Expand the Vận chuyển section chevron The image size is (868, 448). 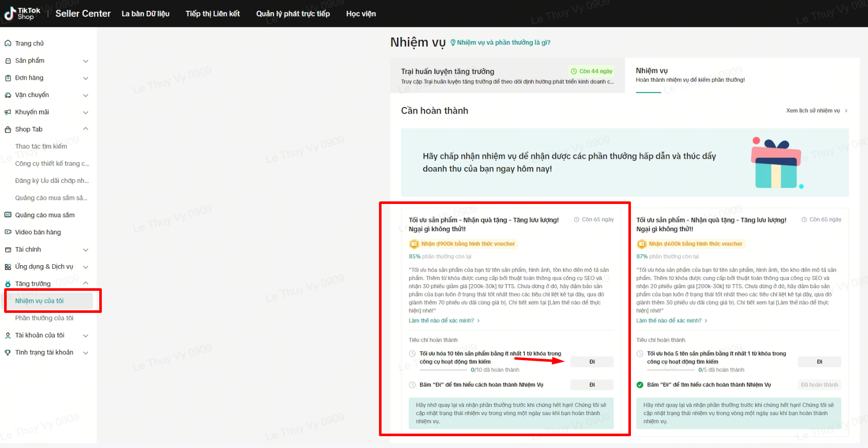[x=86, y=95]
